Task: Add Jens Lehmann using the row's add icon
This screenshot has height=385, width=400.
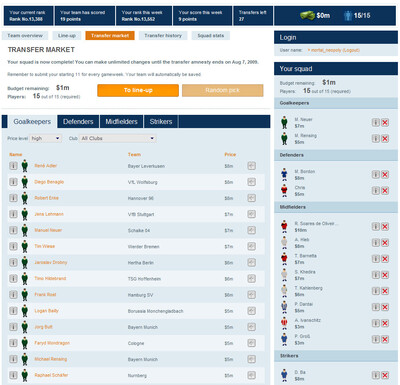Action: (x=252, y=214)
